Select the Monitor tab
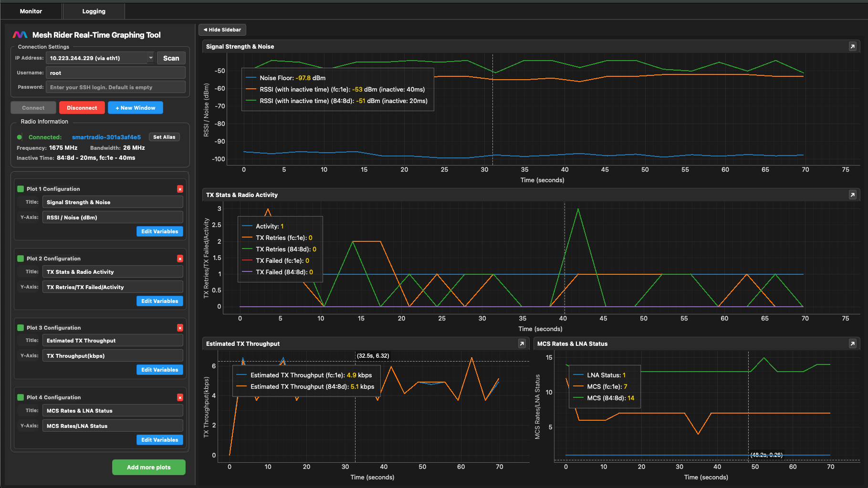This screenshot has height=488, width=868. click(x=31, y=11)
